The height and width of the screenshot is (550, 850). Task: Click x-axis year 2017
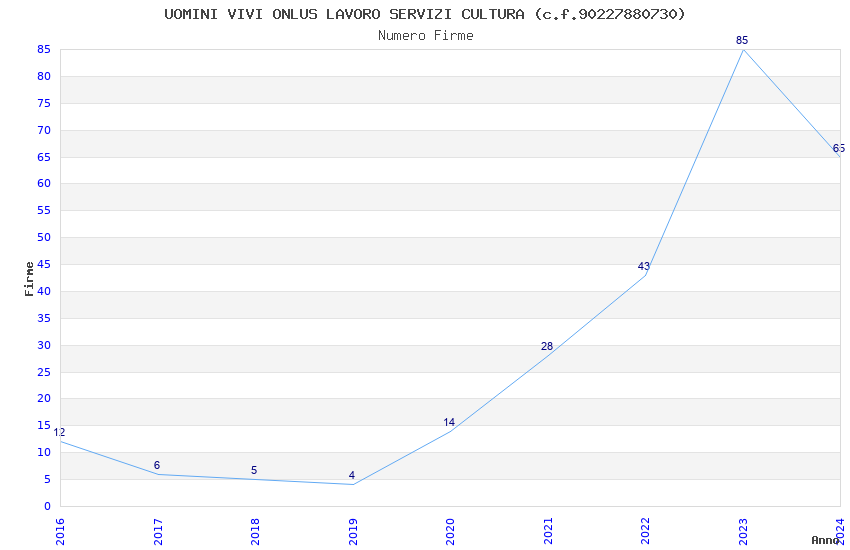(x=158, y=531)
